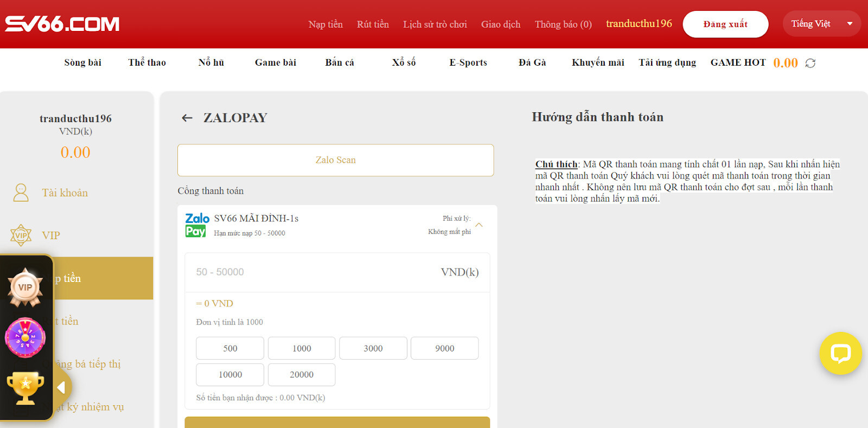Screen dimensions: 868x428
Task: Go back using the arrow beside ZALOPAY
Action: pyautogui.click(x=187, y=118)
